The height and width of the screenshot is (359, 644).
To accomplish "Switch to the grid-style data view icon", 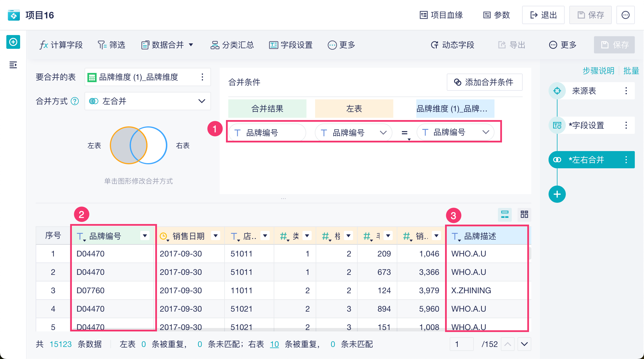I will click(x=524, y=214).
